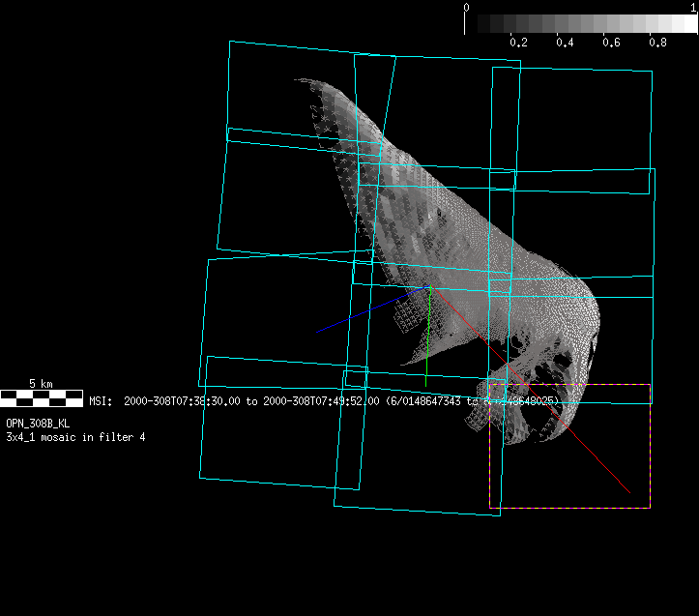Select the 0.2 tick label on colorbar
Screen dimensions: 699x616
[518, 44]
